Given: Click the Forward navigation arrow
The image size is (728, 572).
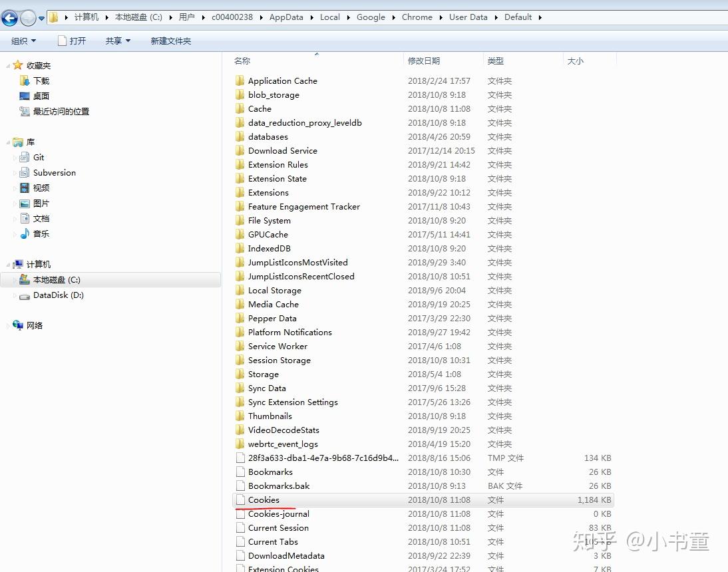Looking at the screenshot, I should coord(28,18).
